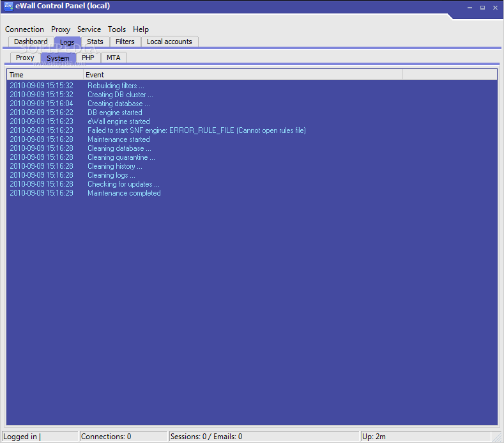Select the 'eWall engine started' entry
The height and width of the screenshot is (443, 504).
[x=252, y=121]
